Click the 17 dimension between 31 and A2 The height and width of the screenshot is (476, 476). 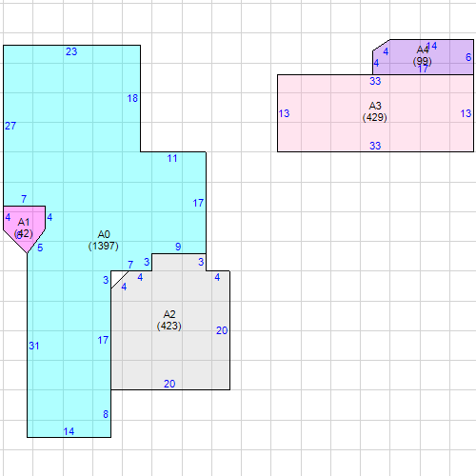point(103,340)
